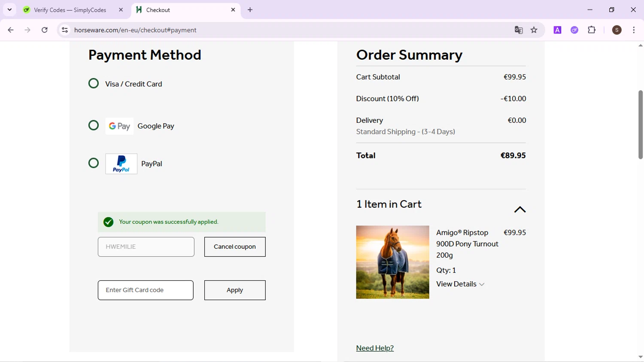Click the PayPal logo

pos(121,164)
